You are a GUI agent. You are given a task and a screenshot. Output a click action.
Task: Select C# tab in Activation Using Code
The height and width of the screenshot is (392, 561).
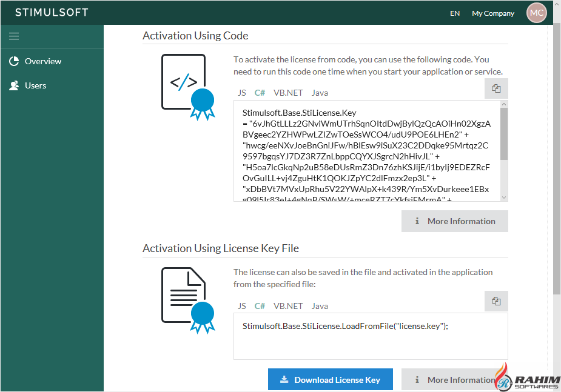pos(260,93)
